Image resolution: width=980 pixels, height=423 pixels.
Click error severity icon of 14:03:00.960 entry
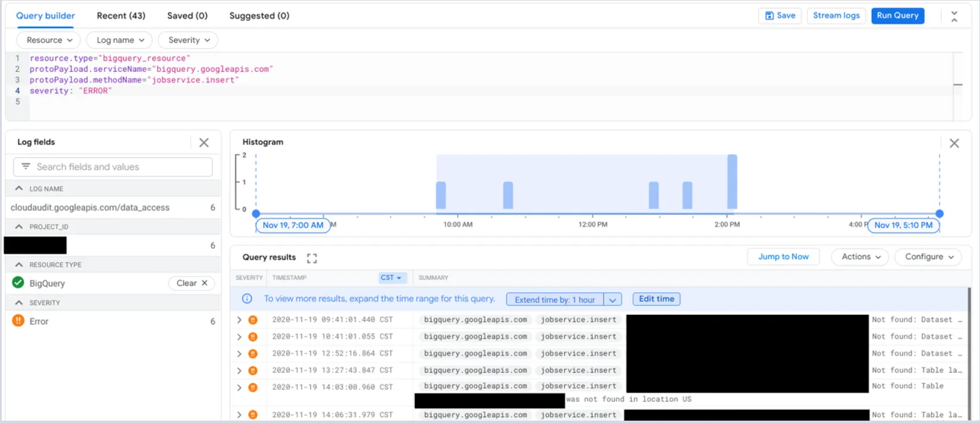253,387
